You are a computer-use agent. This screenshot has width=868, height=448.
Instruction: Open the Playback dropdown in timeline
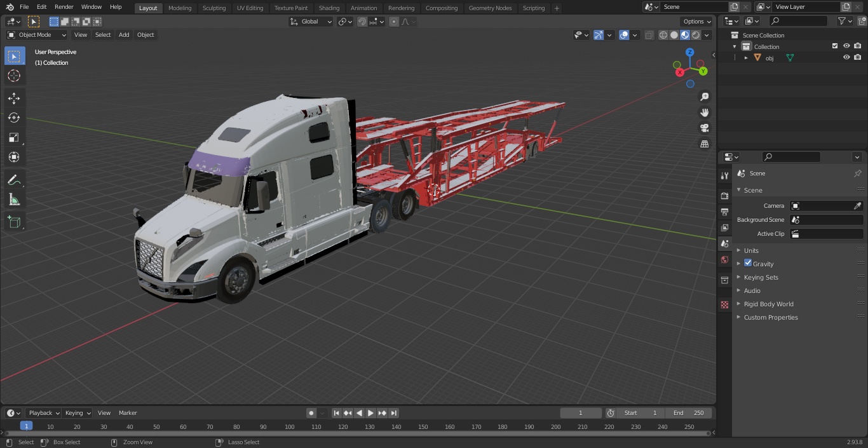pyautogui.click(x=43, y=413)
